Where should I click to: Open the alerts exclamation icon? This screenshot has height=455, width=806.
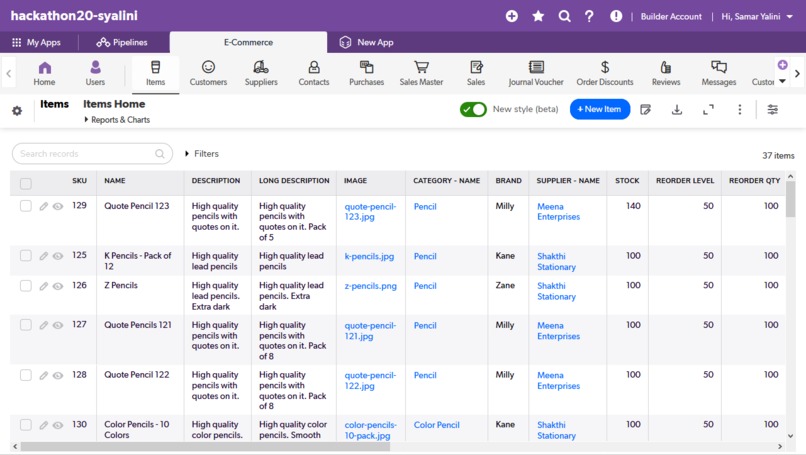(x=616, y=16)
